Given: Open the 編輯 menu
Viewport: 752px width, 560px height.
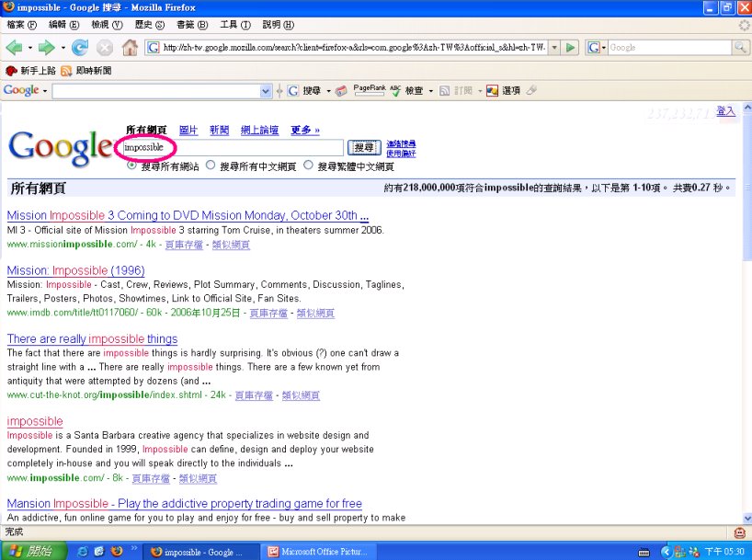Looking at the screenshot, I should tap(63, 25).
